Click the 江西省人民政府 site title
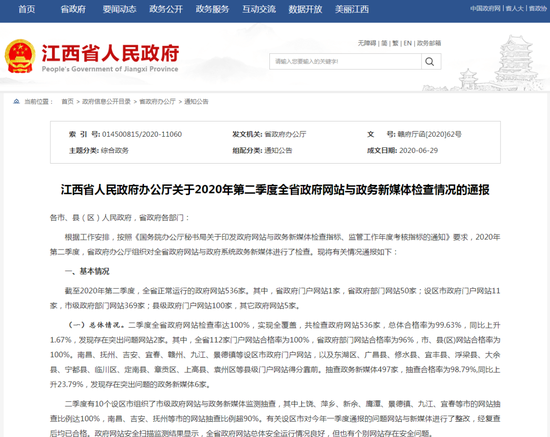 click(x=110, y=53)
